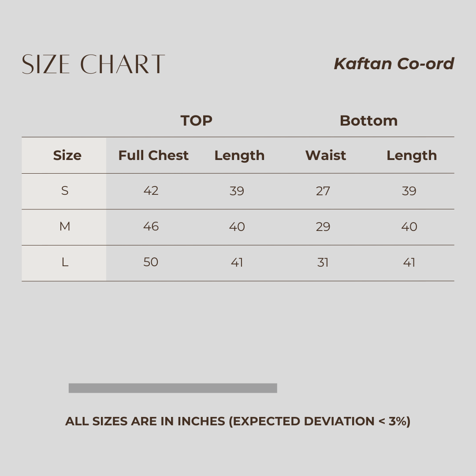Click the Full Chest value 50
476x476 pixels.
(x=151, y=263)
